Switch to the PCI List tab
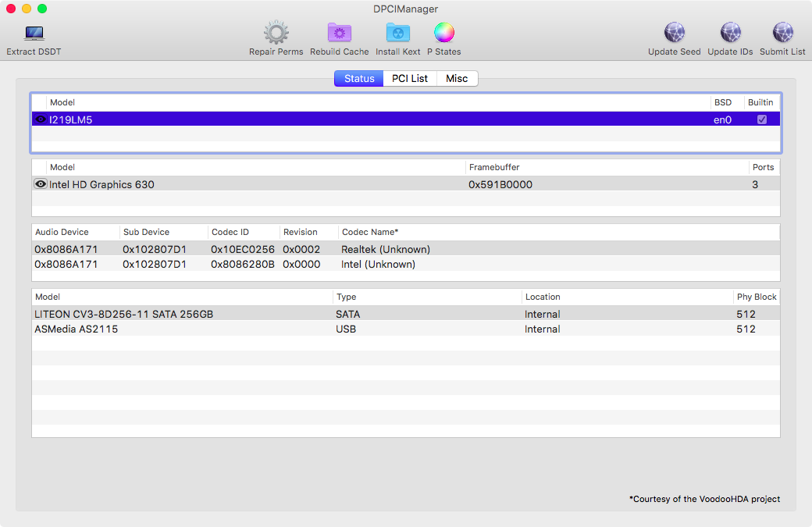This screenshot has width=812, height=527. click(410, 79)
